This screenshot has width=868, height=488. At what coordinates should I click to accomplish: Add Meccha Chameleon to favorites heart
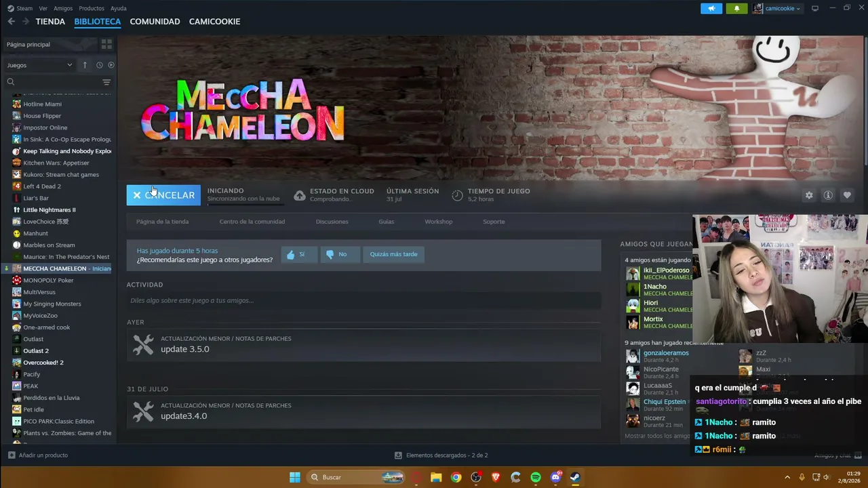pyautogui.click(x=847, y=195)
